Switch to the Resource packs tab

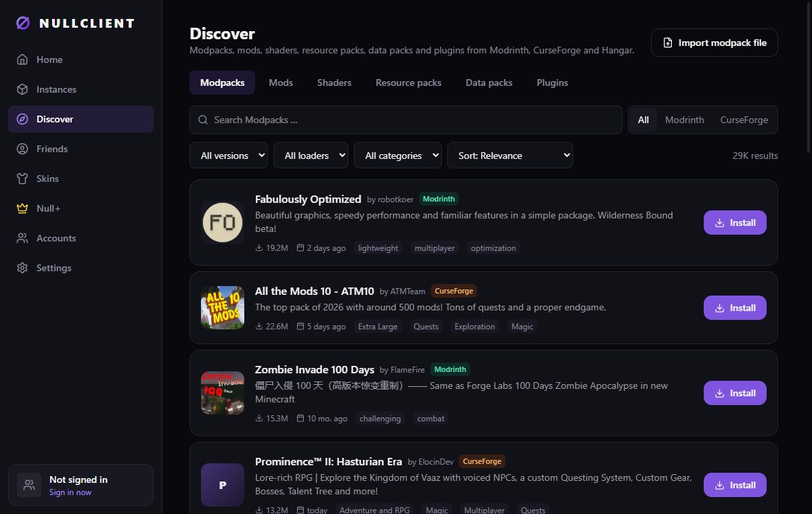(409, 83)
